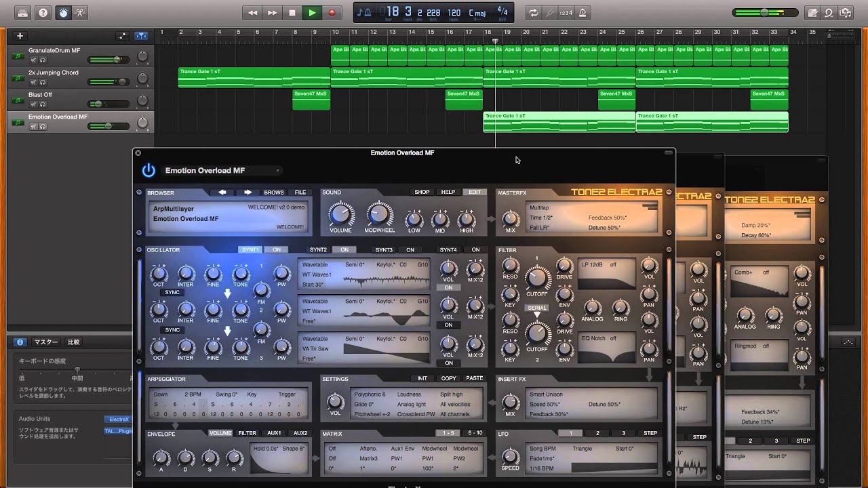Rewind the transport
868x488 pixels.
click(253, 12)
